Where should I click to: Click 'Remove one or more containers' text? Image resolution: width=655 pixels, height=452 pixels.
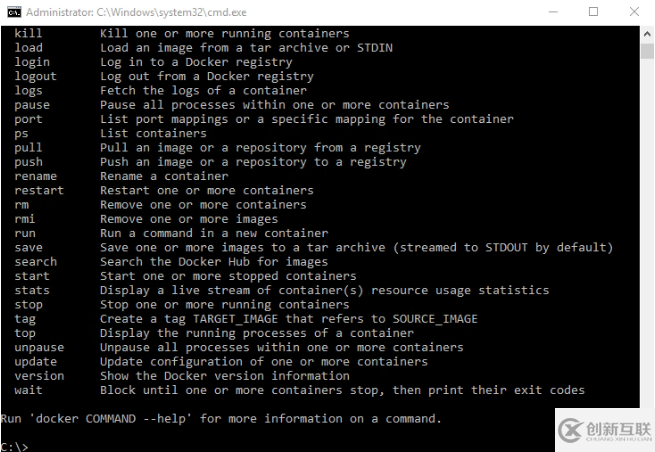tap(203, 205)
